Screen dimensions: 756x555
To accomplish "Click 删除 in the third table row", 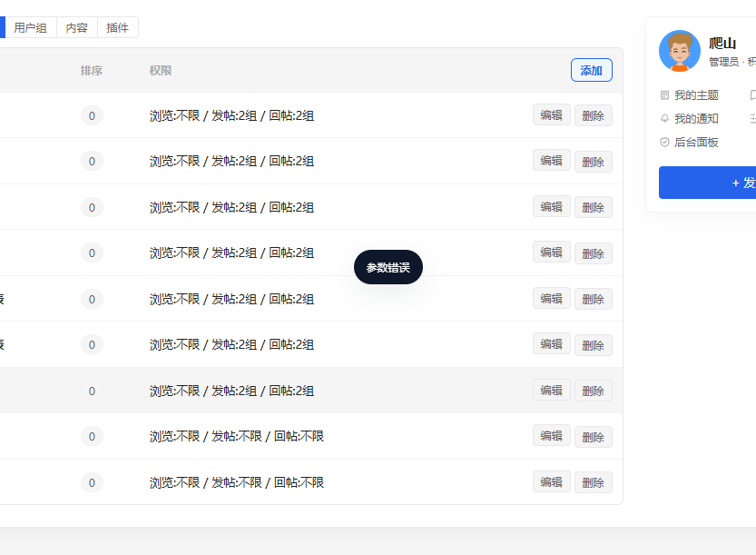I will click(594, 207).
